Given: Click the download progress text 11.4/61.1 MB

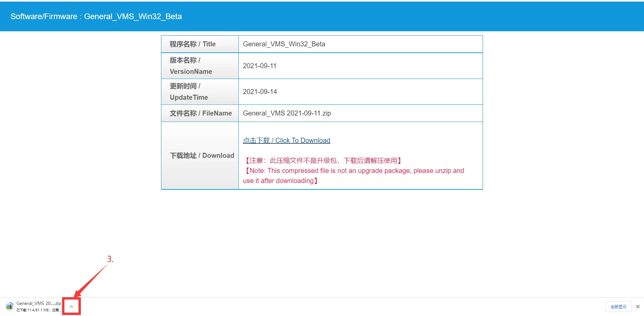Looking at the screenshot, I should (38, 310).
